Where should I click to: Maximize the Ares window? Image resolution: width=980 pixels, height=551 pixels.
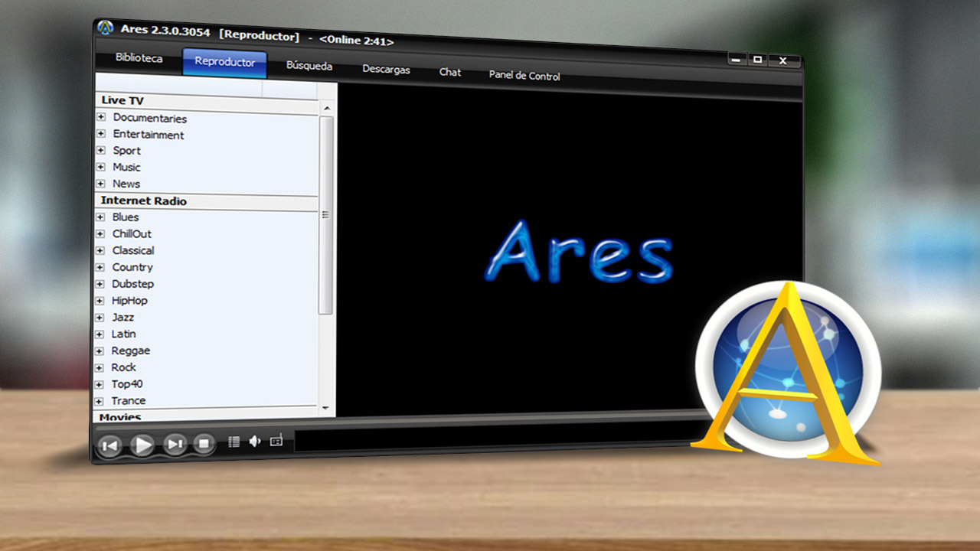click(757, 60)
